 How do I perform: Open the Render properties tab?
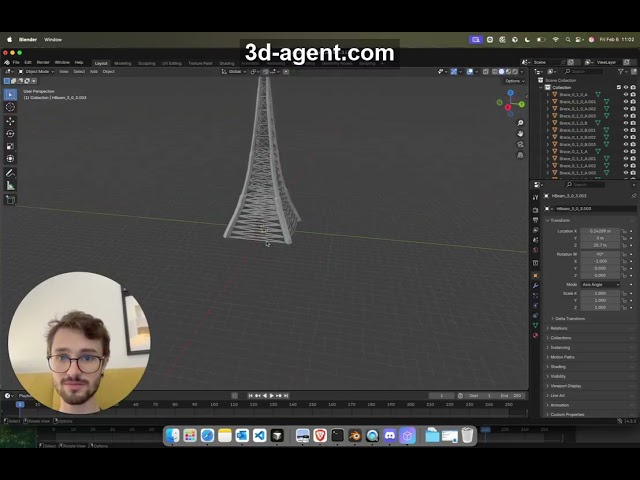click(x=536, y=210)
